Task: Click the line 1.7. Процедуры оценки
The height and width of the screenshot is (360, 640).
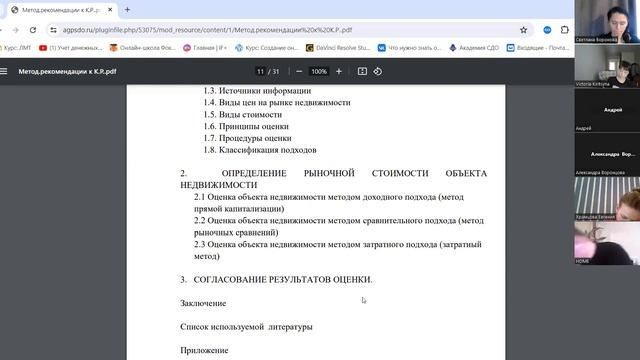Action: coord(247,138)
